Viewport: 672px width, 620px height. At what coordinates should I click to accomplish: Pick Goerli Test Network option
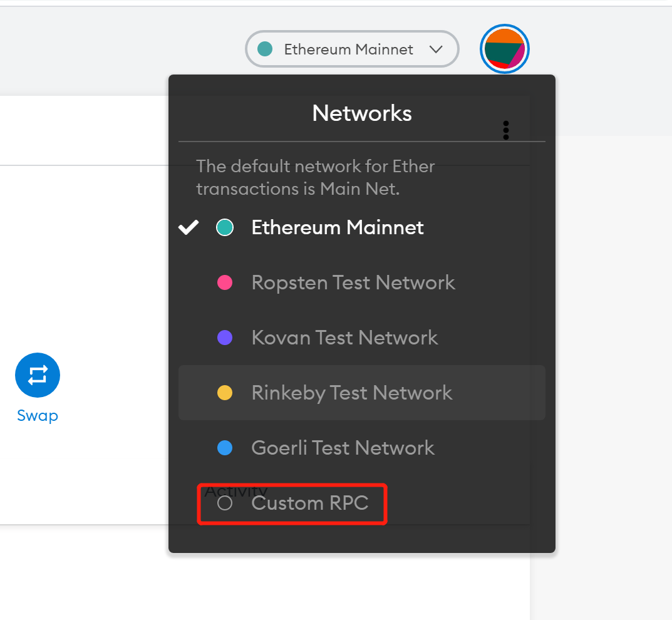click(343, 448)
